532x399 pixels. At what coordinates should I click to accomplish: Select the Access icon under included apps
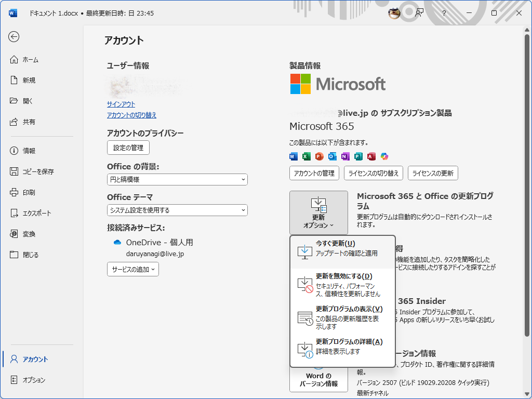[x=371, y=156]
